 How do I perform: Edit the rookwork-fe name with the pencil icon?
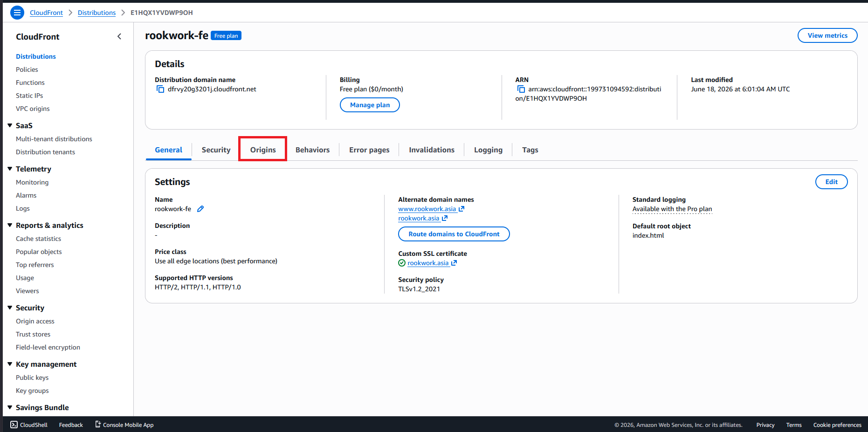[x=200, y=209]
